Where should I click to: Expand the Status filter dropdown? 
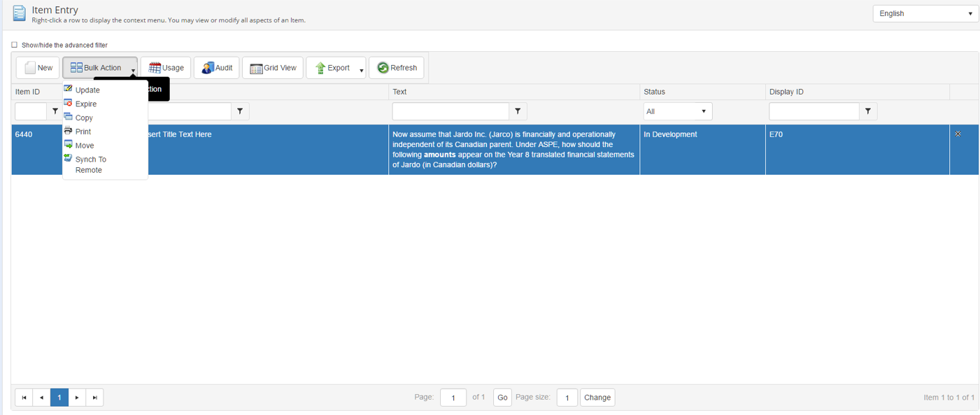[677, 111]
